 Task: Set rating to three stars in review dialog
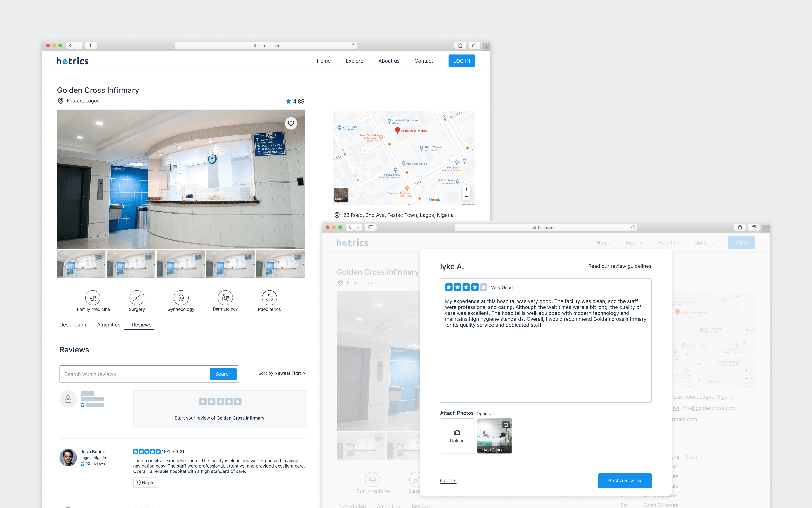point(466,287)
